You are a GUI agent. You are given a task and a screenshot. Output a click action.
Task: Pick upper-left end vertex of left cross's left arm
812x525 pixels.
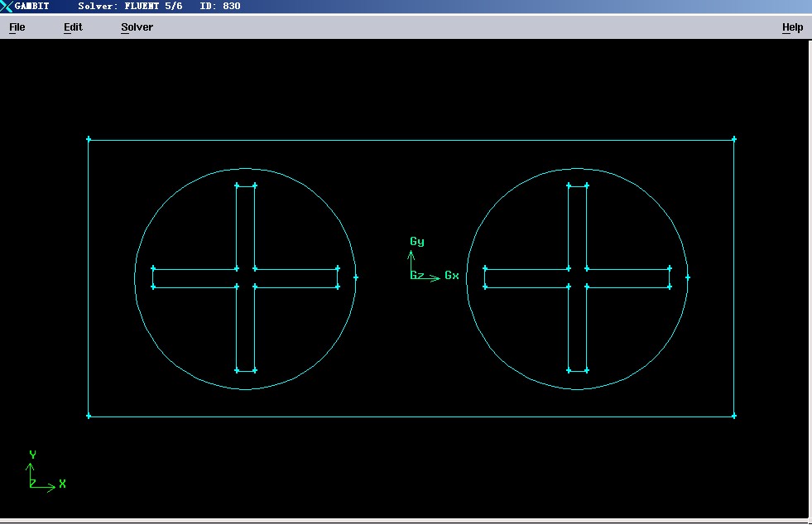(x=153, y=268)
